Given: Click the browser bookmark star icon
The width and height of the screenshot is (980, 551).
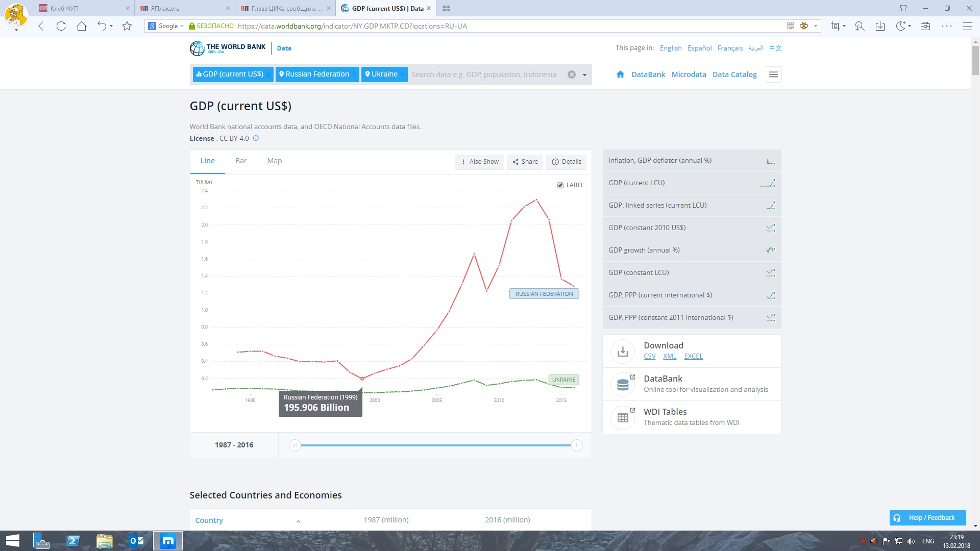Looking at the screenshot, I should 127,26.
